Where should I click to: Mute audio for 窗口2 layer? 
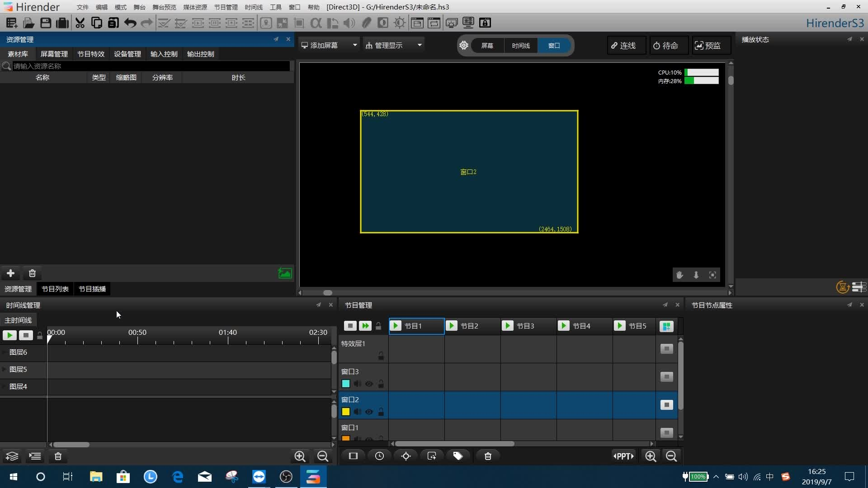(358, 412)
